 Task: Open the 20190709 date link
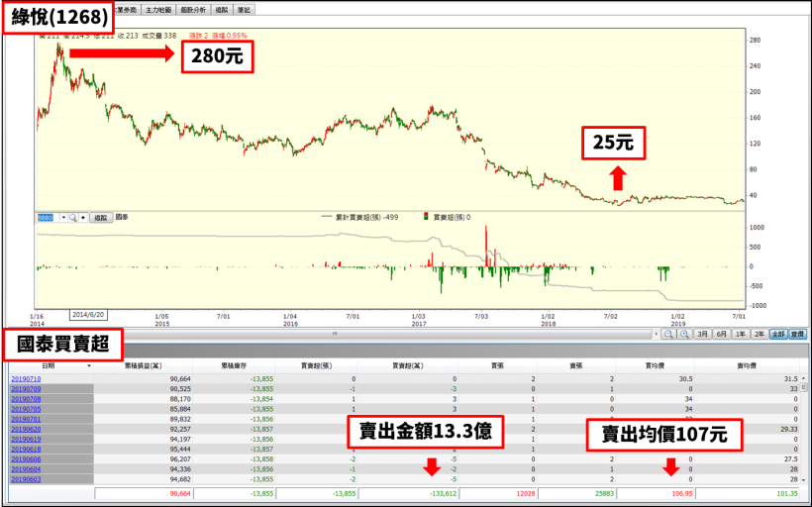[26, 389]
